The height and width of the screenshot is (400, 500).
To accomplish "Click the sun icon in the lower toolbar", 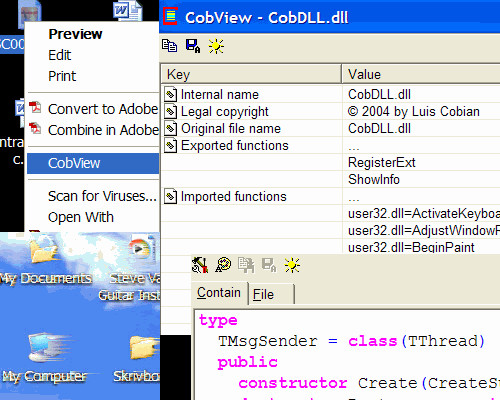I will coord(292,265).
